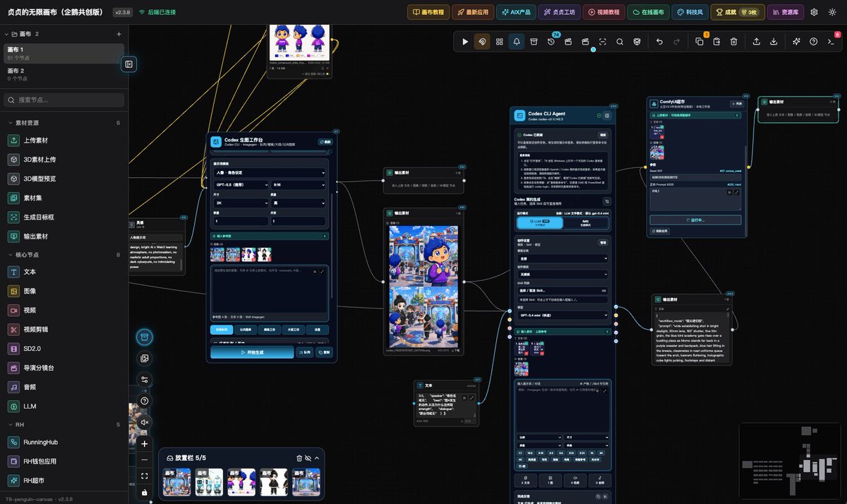Select LLM mode in the Codex CLI Agent

coord(540,222)
